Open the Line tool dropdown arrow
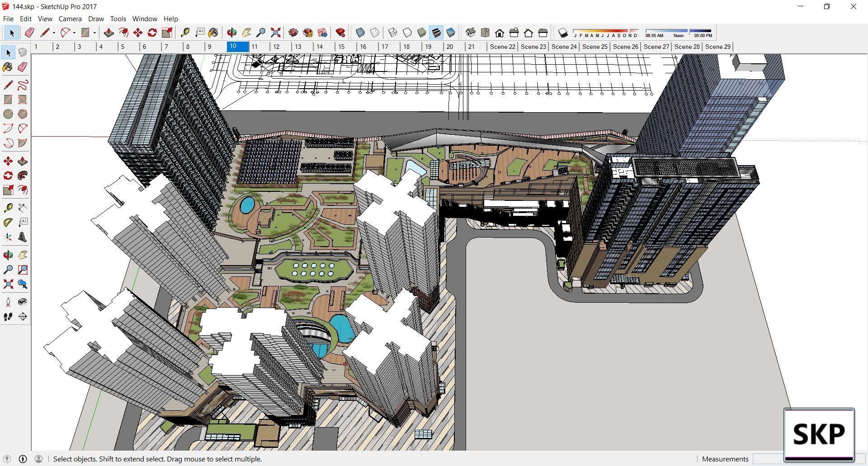 point(54,32)
